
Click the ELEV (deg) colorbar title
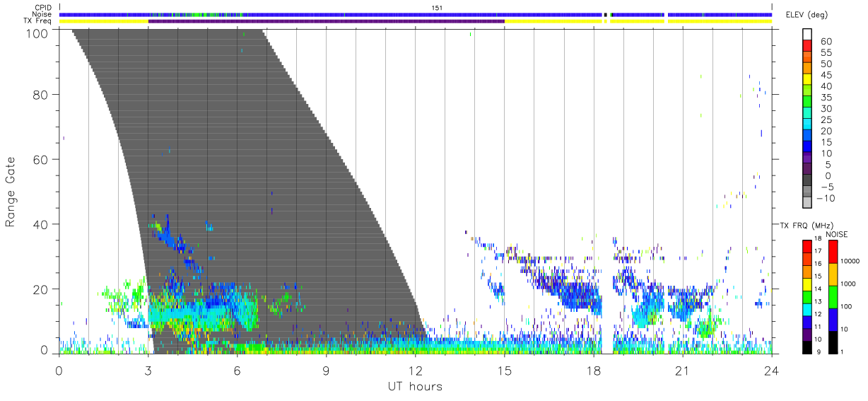point(806,15)
